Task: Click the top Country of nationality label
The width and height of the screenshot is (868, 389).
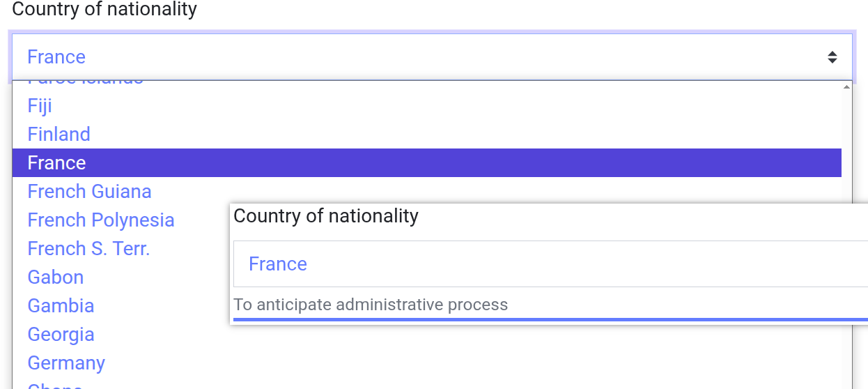Action: (104, 10)
